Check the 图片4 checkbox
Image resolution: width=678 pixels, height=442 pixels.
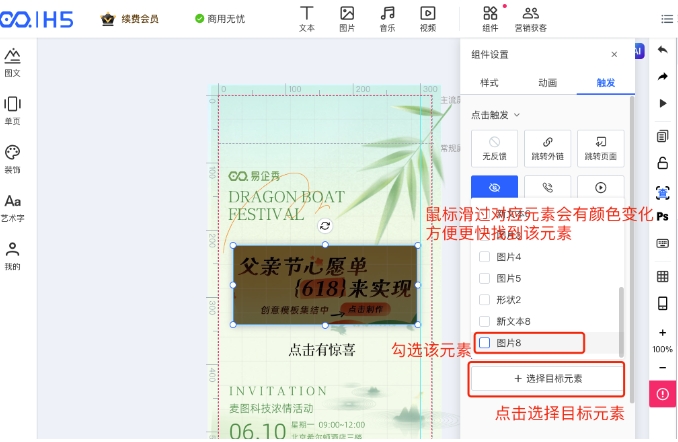(x=484, y=256)
